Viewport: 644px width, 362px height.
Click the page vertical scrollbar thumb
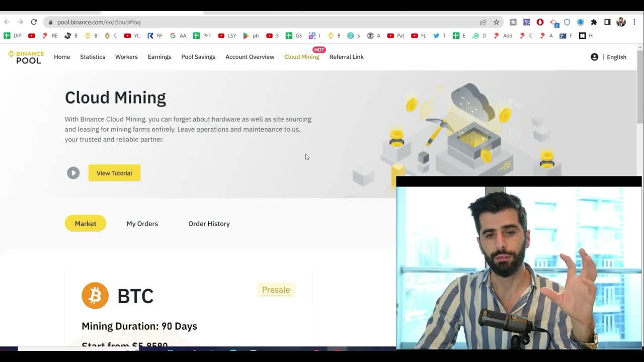pyautogui.click(x=640, y=86)
